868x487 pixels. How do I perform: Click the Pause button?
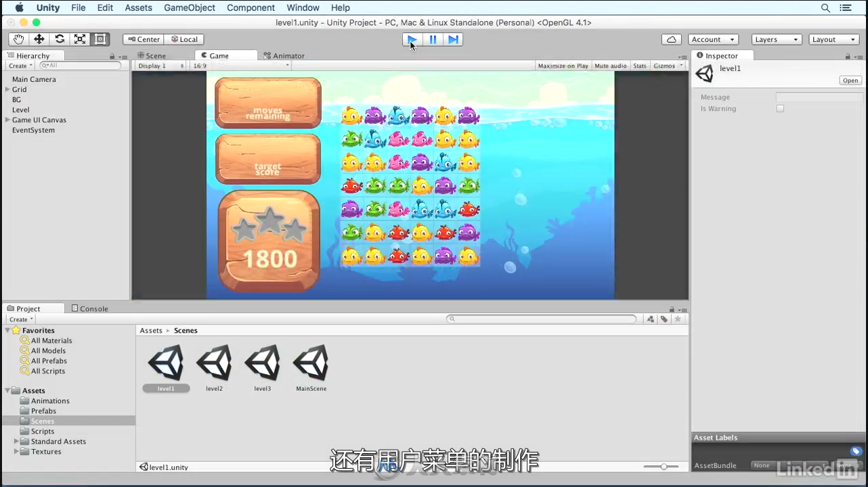[x=433, y=39]
